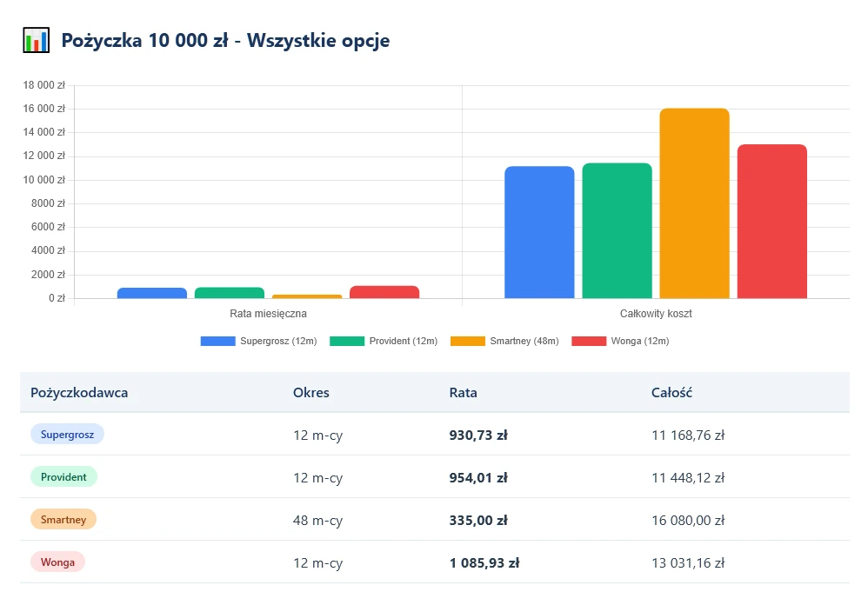Toggle Provident (12m) legend item
The image size is (868, 605).
point(384,341)
